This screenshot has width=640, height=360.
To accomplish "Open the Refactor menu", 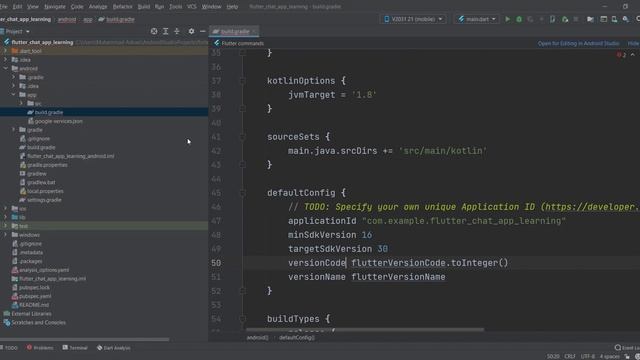I will tap(122, 7).
